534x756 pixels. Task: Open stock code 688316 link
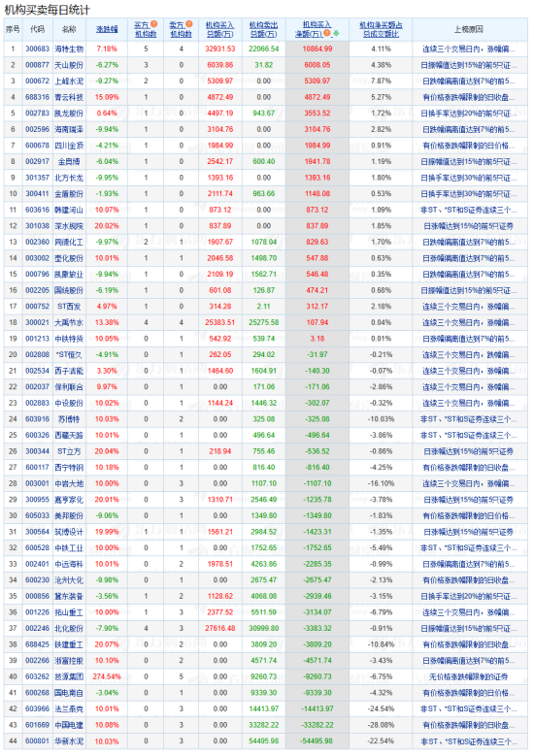pos(37,97)
